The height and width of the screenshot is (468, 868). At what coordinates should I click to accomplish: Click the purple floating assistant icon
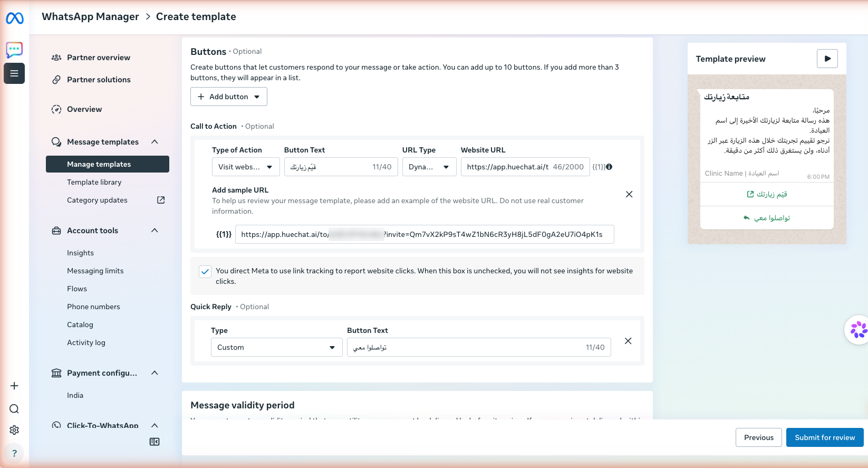pos(857,330)
